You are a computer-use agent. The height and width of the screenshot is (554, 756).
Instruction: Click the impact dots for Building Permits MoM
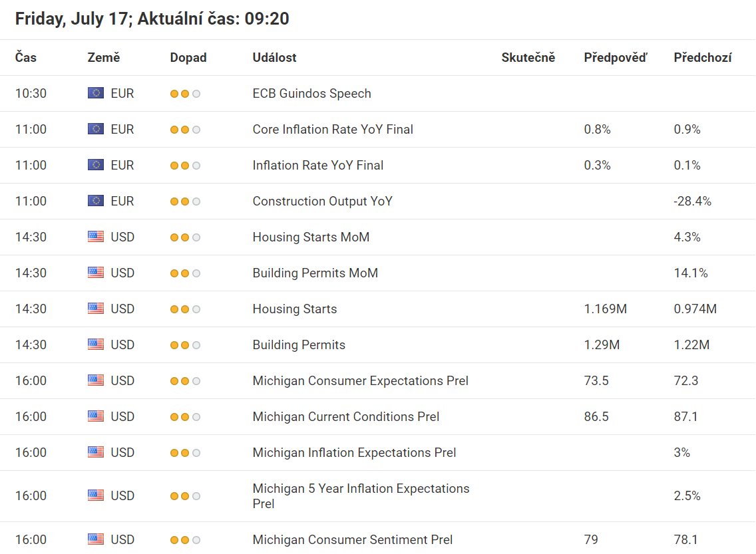[x=185, y=273]
